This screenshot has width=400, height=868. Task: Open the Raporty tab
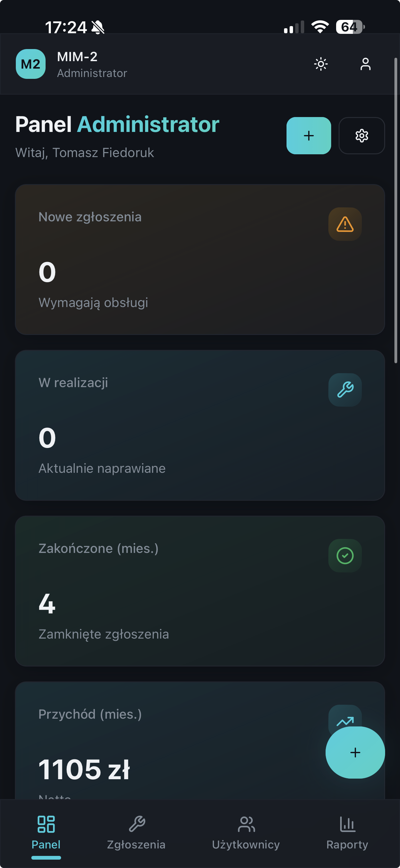coord(347,833)
